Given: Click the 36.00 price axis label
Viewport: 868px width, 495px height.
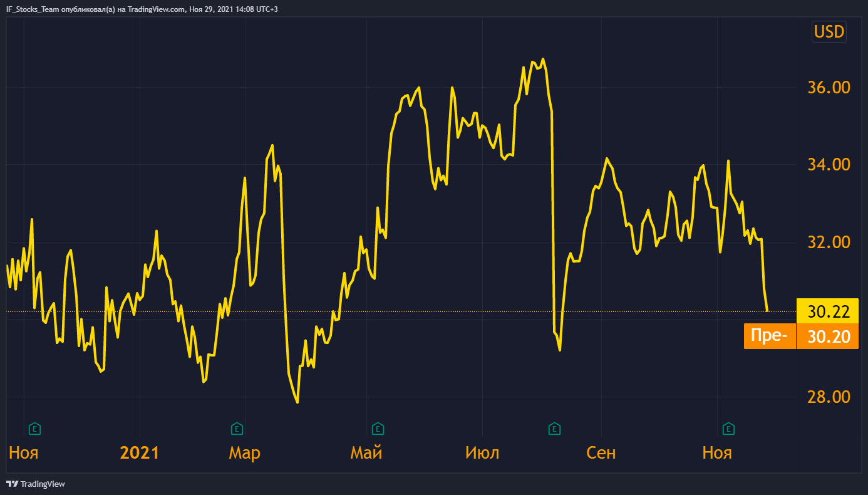Looking at the screenshot, I should [x=829, y=87].
